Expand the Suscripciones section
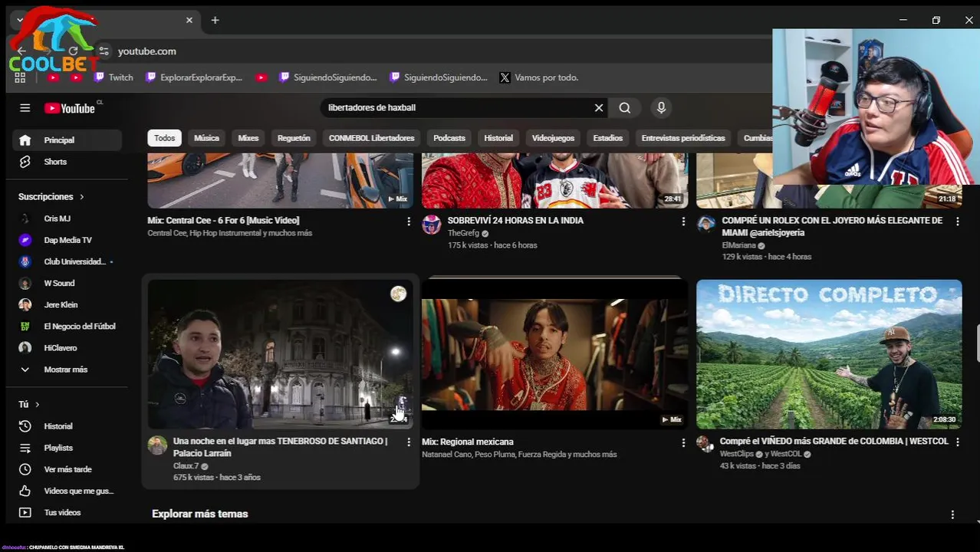 (x=51, y=197)
